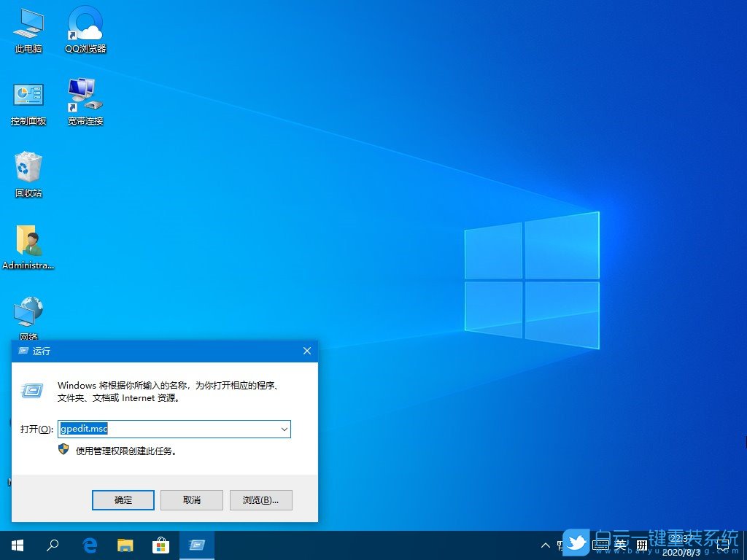Switch input method via 英 indicator
The width and height of the screenshot is (747, 560).
(619, 545)
